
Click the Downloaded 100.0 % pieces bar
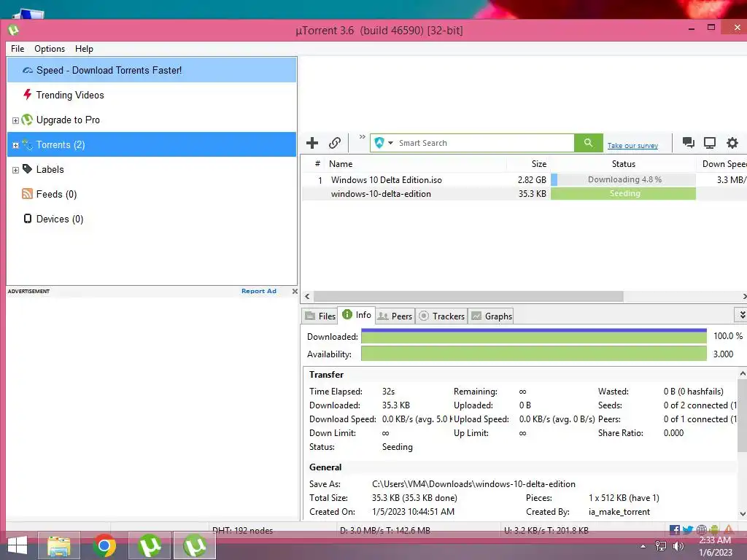coord(533,335)
